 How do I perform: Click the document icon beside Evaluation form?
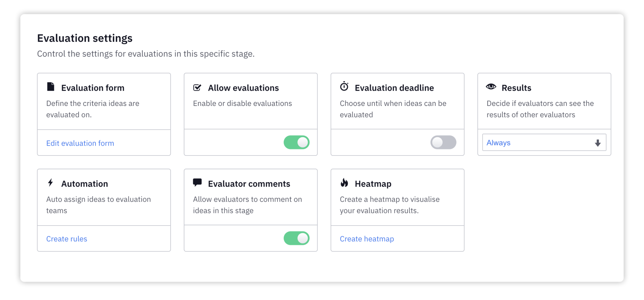51,87
